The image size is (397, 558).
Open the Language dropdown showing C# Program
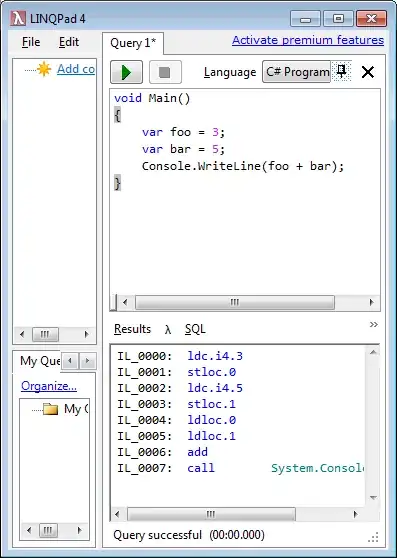coord(297,72)
